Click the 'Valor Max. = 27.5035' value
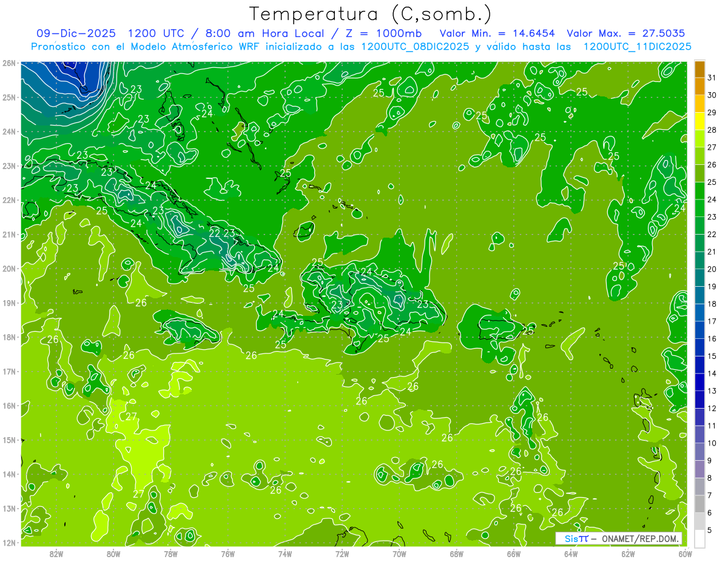 tap(626, 33)
